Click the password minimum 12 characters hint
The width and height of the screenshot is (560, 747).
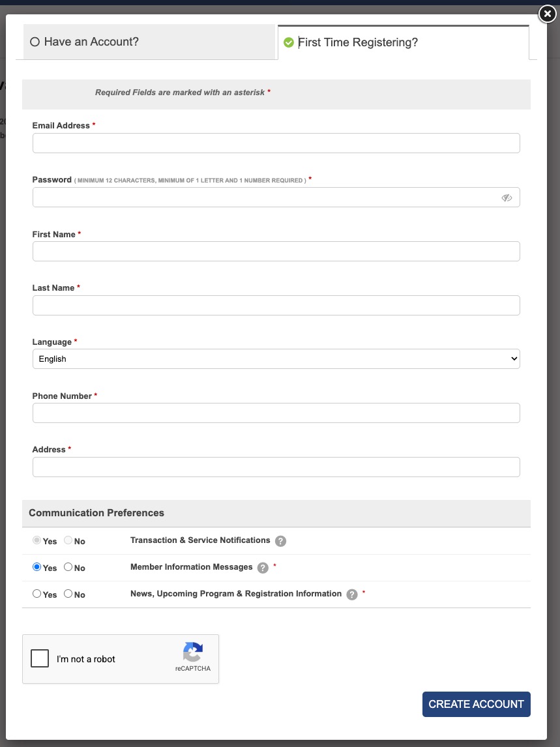pos(190,181)
